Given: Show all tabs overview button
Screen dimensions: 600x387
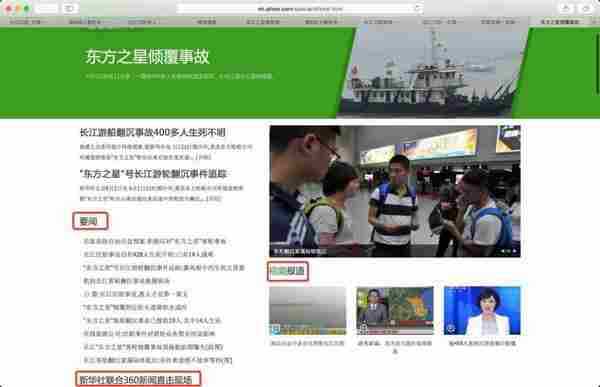Looking at the screenshot, I should (x=586, y=8).
